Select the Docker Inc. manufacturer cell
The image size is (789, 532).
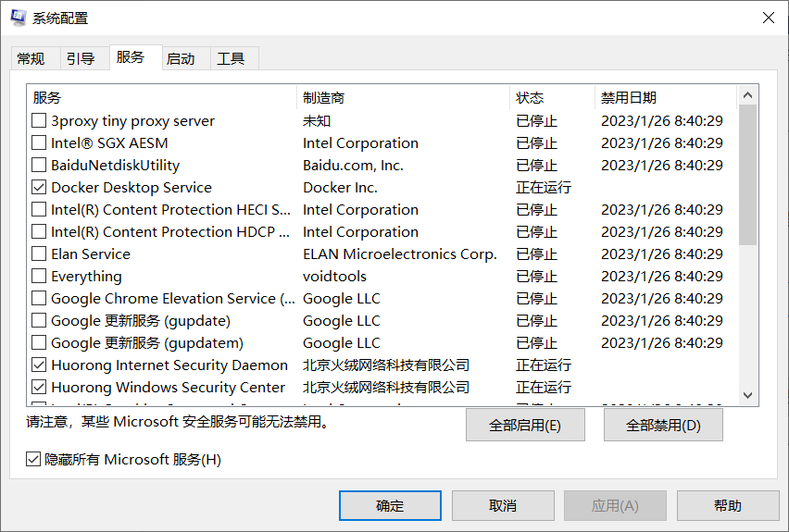340,187
